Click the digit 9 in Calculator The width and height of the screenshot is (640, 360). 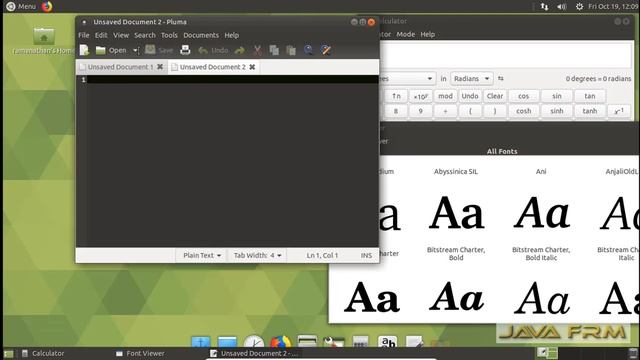coord(420,111)
